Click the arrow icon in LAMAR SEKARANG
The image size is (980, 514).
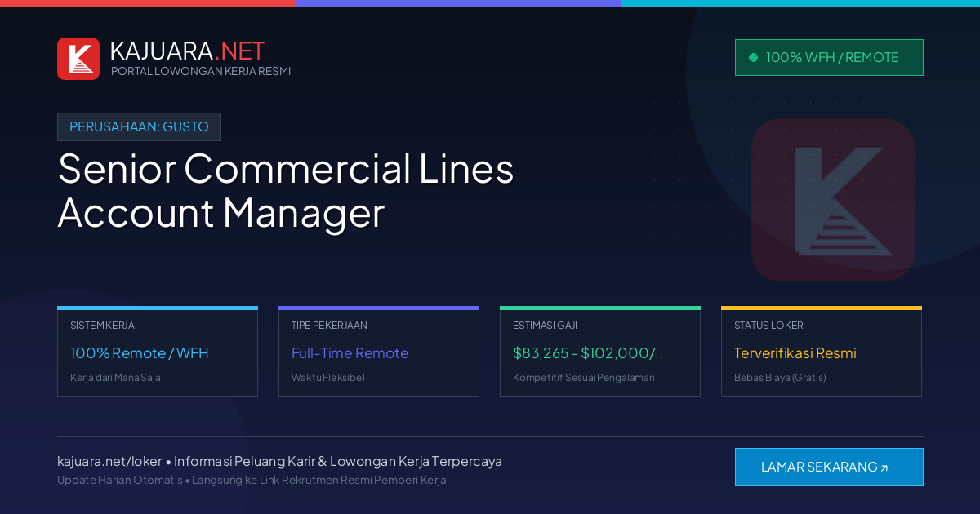[884, 468]
